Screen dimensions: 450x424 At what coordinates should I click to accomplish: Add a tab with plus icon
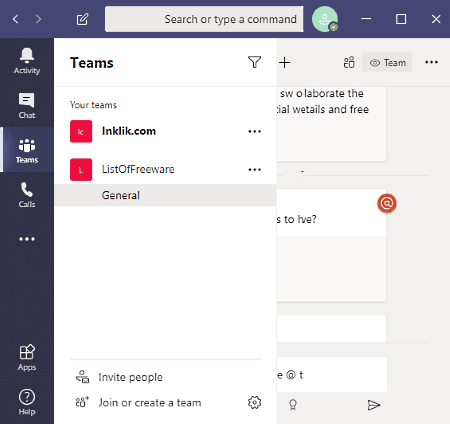point(285,62)
